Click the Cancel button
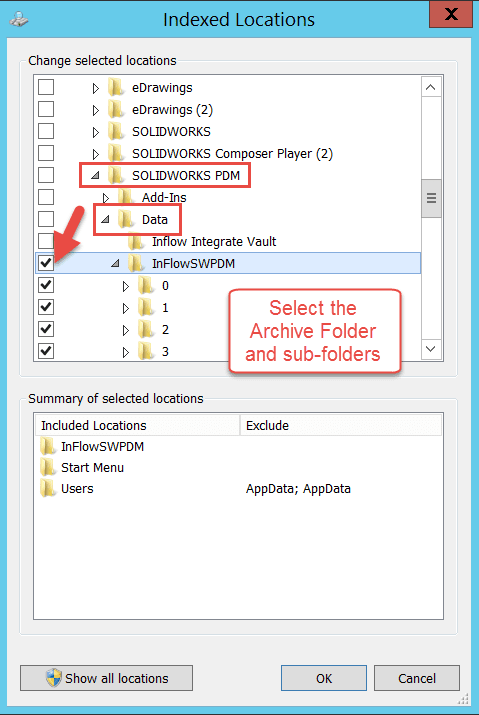 [417, 678]
